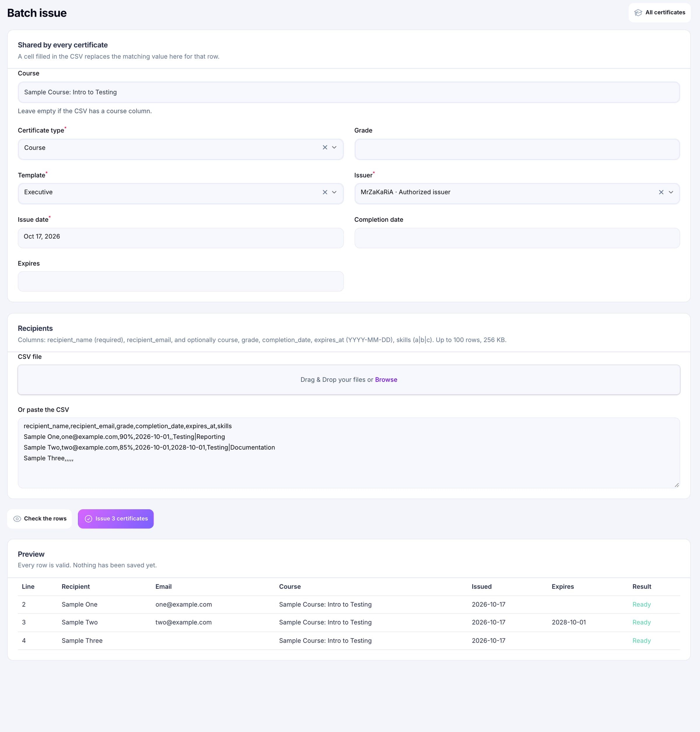
Task: Expand the Certificate type dropdown chevron
Action: pyautogui.click(x=334, y=147)
